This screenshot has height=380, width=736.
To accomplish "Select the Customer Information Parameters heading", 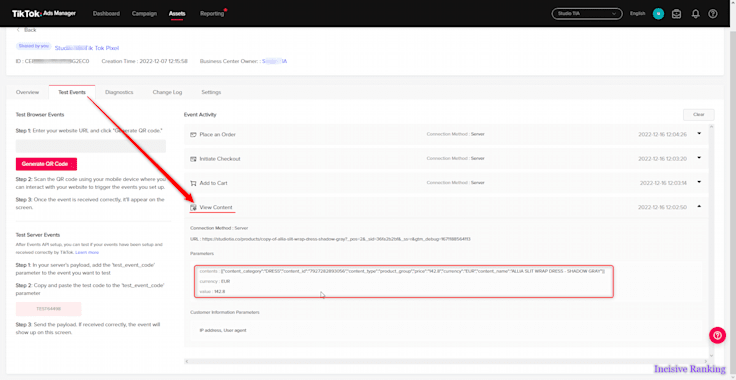I will click(x=225, y=312).
